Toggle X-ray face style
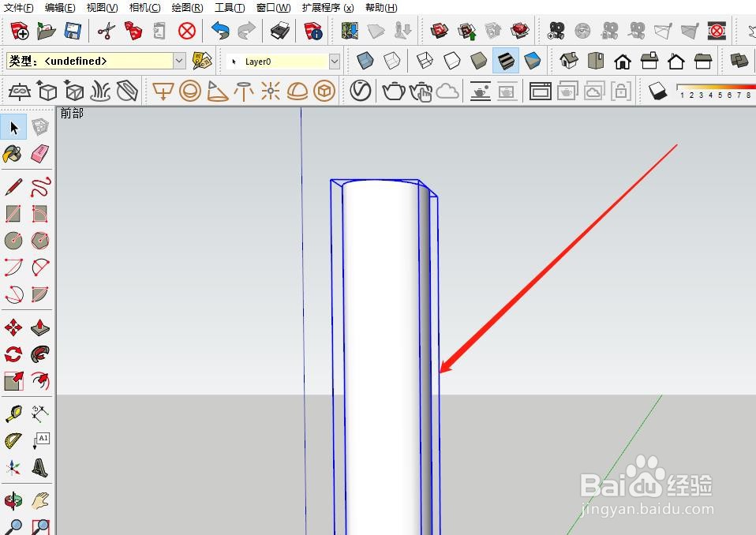The height and width of the screenshot is (535, 756). click(x=365, y=61)
